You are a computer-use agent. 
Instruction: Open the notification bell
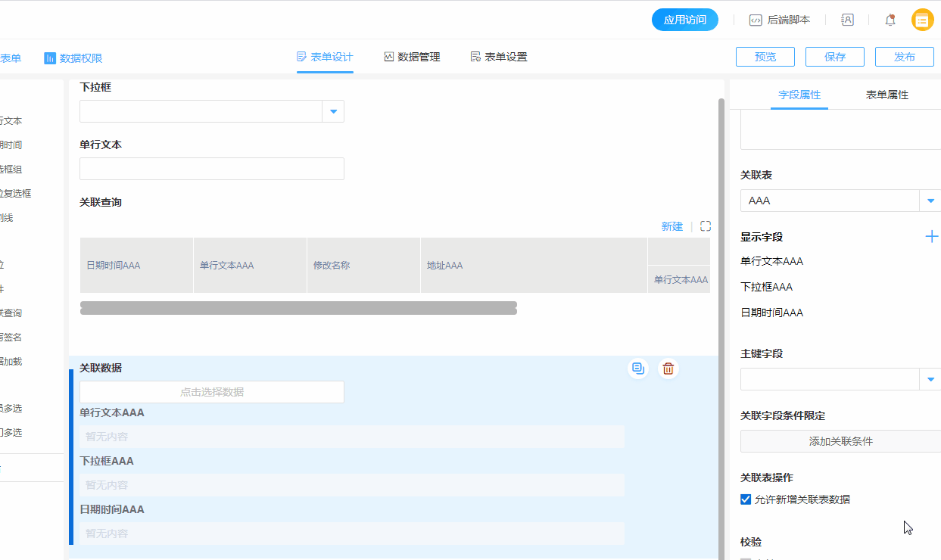point(890,20)
